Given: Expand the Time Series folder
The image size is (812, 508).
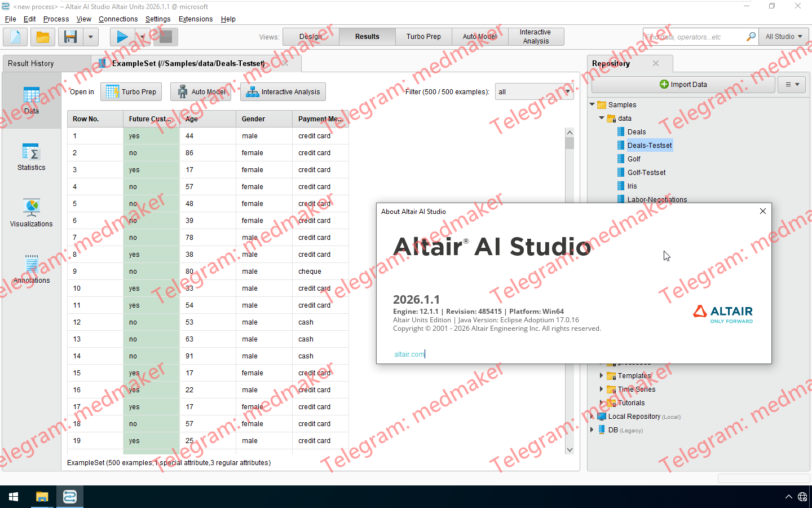Looking at the screenshot, I should pos(601,389).
